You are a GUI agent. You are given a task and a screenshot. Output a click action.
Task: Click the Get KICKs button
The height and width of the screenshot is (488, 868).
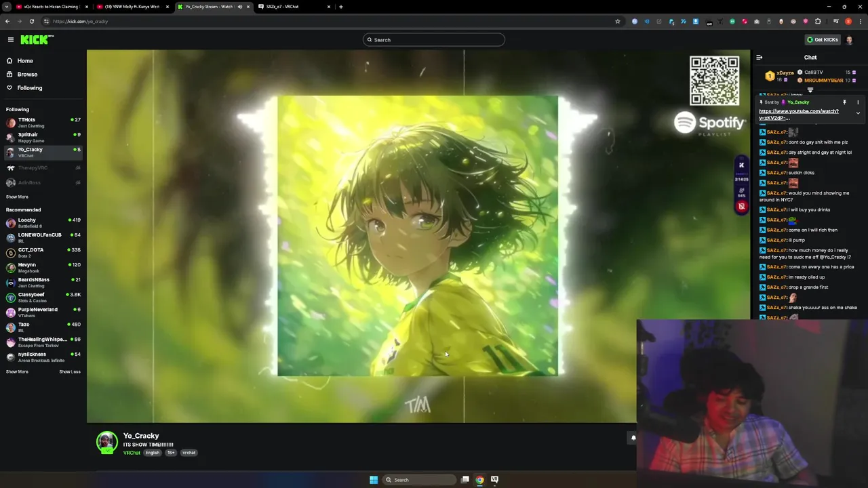point(823,40)
